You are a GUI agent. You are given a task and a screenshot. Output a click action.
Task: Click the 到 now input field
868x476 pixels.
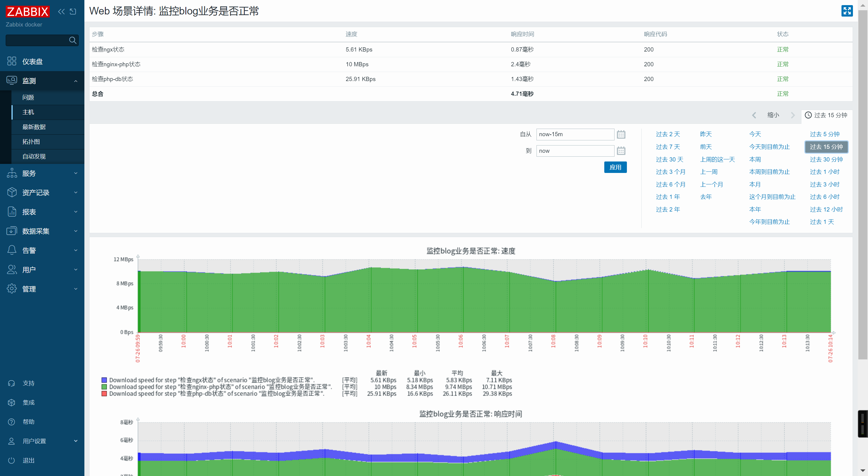(x=575, y=151)
